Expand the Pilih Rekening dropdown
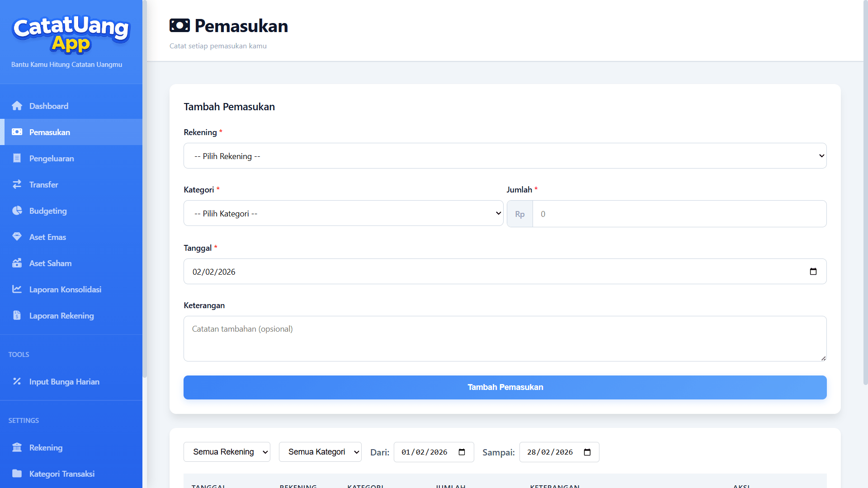The height and width of the screenshot is (488, 868). (505, 156)
